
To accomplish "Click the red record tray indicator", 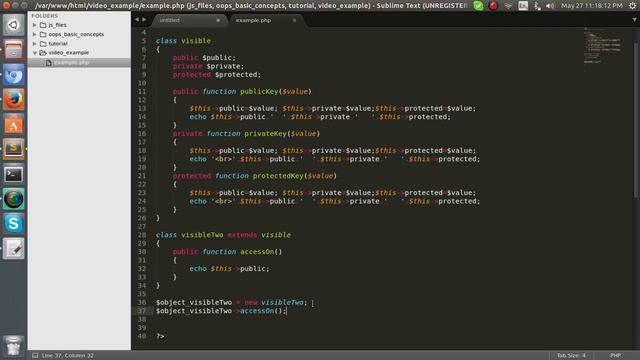I will [493, 6].
